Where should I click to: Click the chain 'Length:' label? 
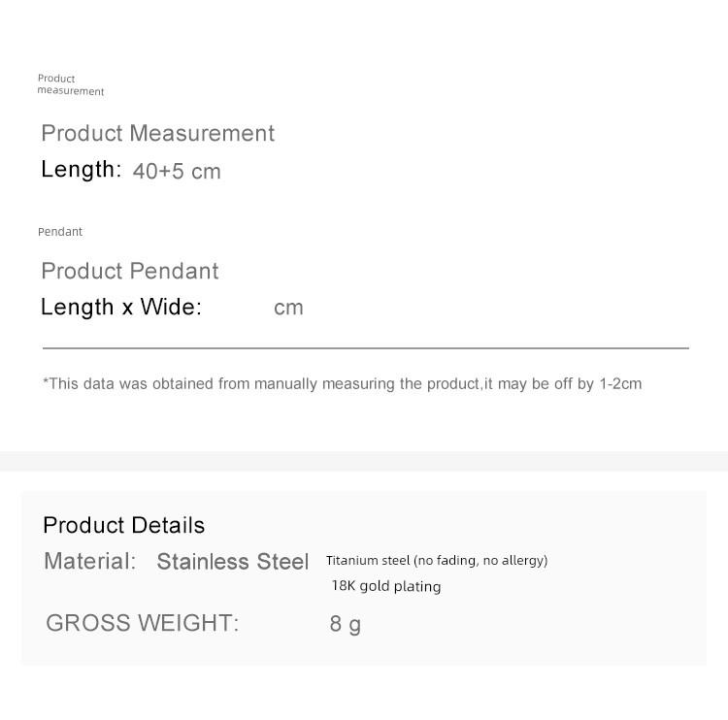pyautogui.click(x=81, y=170)
